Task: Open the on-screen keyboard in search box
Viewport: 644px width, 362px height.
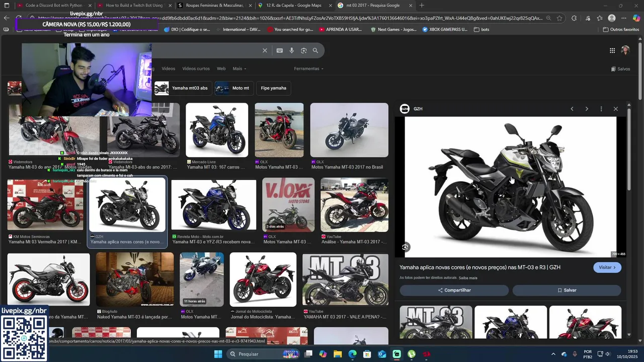Action: tap(279, 50)
